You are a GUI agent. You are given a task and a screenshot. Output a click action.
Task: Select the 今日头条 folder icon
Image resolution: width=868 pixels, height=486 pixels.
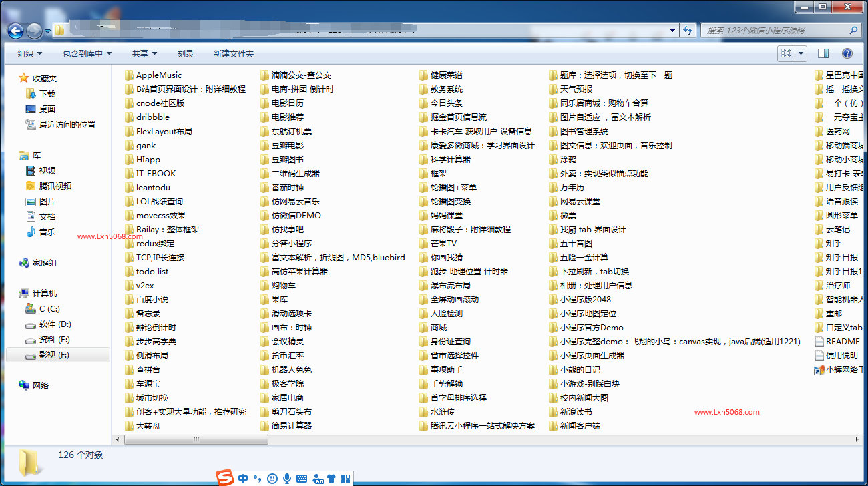[x=424, y=103]
